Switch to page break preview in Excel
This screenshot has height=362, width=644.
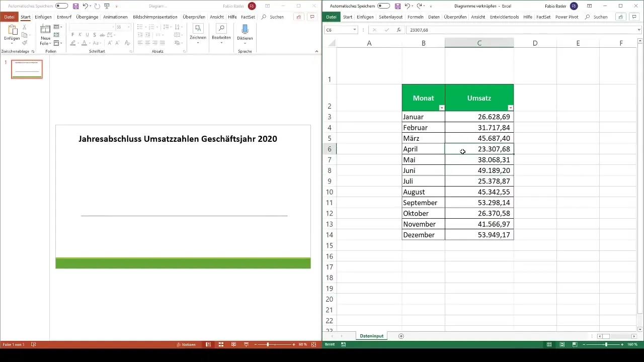click(575, 344)
